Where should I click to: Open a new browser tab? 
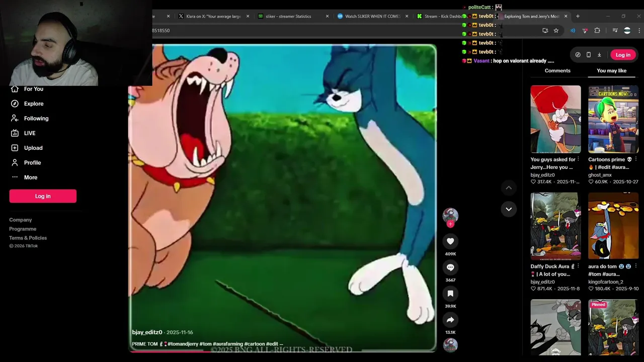[x=578, y=16]
